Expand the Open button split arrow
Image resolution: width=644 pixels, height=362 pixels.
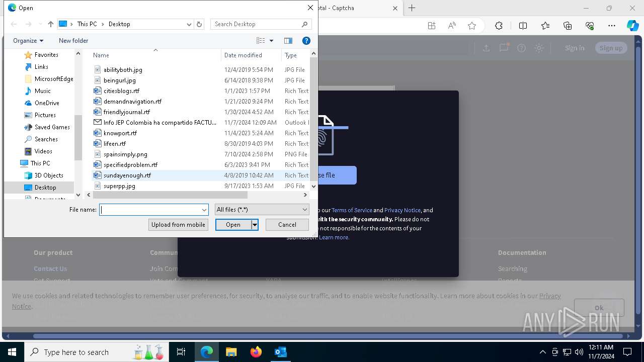[x=255, y=225]
